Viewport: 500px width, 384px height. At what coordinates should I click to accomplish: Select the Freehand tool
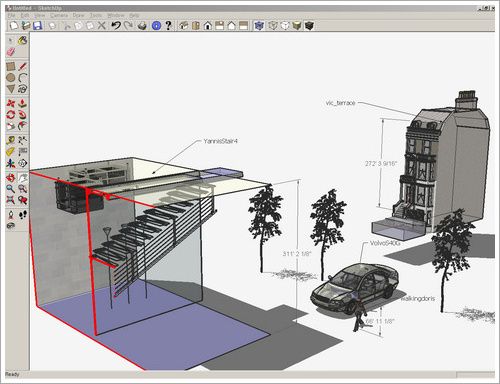tap(22, 89)
